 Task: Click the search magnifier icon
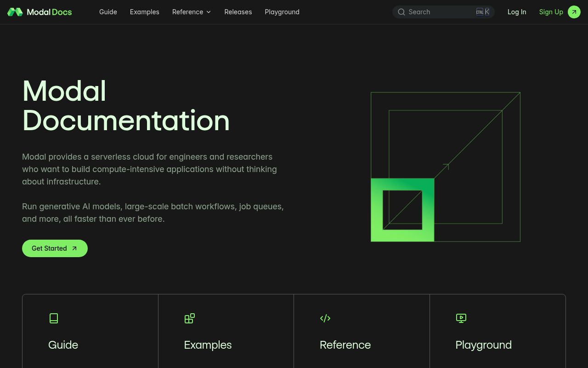tap(401, 12)
